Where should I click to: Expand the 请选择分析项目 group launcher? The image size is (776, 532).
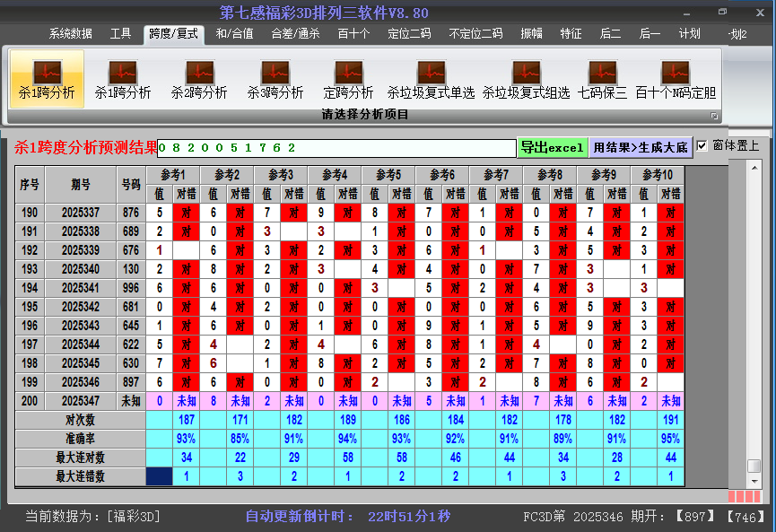(x=715, y=116)
